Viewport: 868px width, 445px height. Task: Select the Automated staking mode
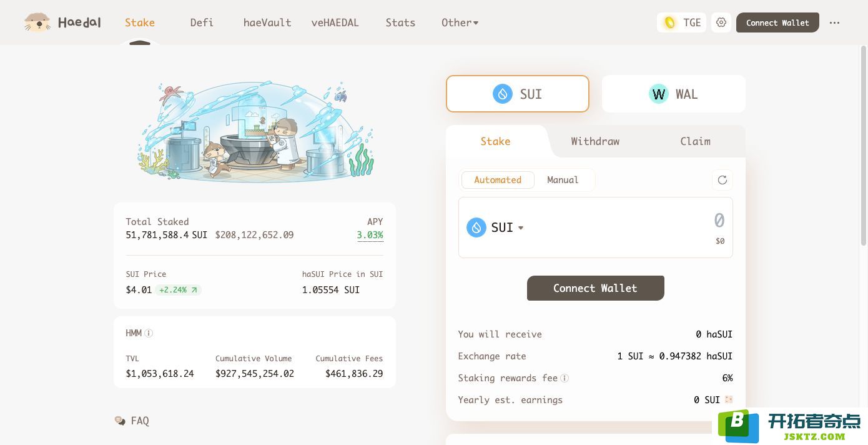coord(498,180)
